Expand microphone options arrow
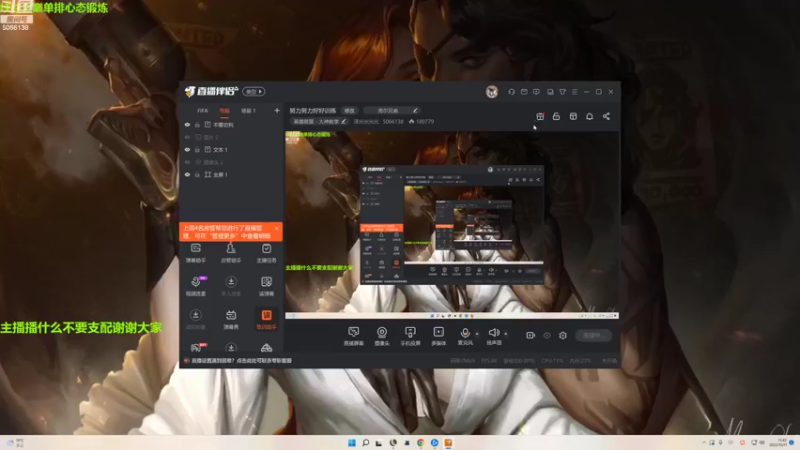Viewport: 800px width, 450px height. pos(477,334)
